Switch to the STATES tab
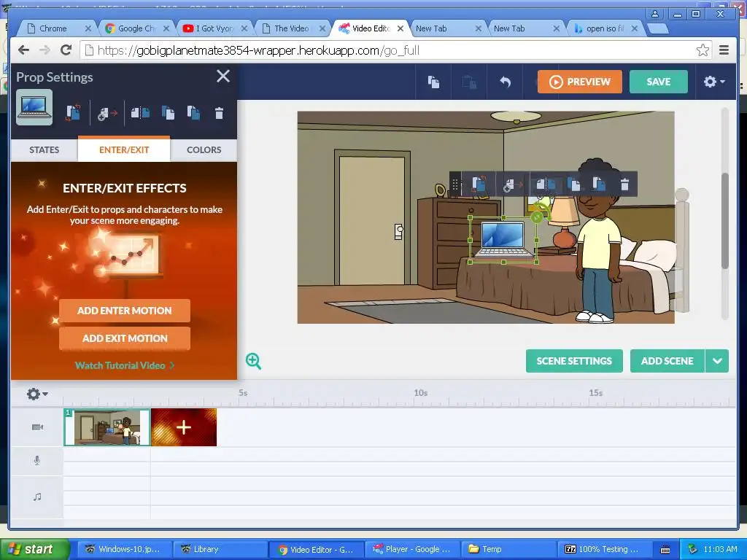This screenshot has width=747, height=560. tap(44, 149)
